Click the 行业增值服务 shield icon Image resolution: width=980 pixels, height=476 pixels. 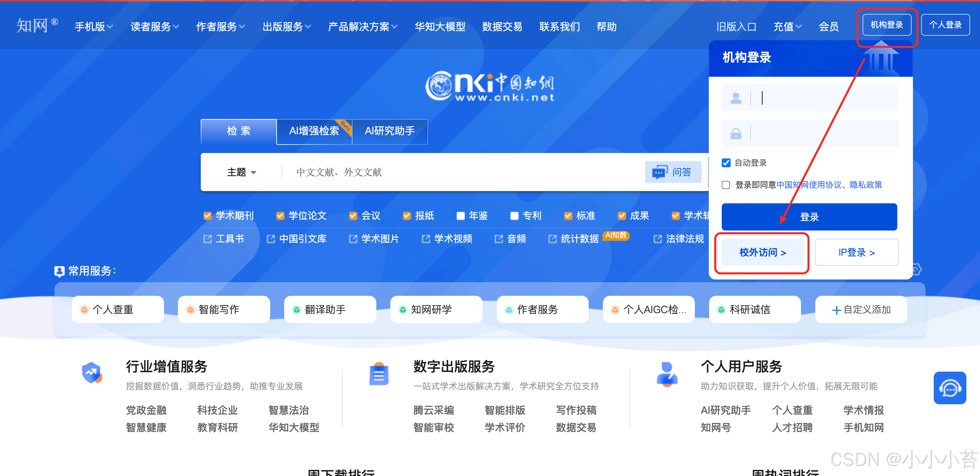(92, 373)
